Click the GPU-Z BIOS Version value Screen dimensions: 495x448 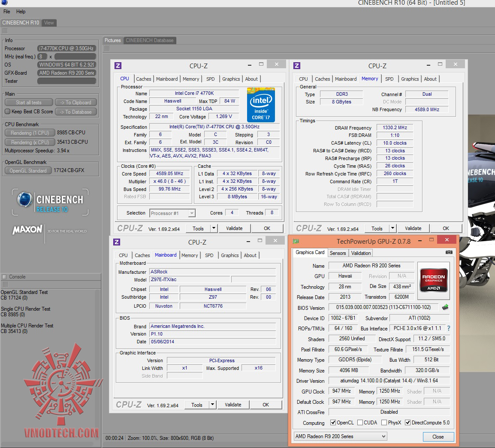pyautogui.click(x=383, y=307)
